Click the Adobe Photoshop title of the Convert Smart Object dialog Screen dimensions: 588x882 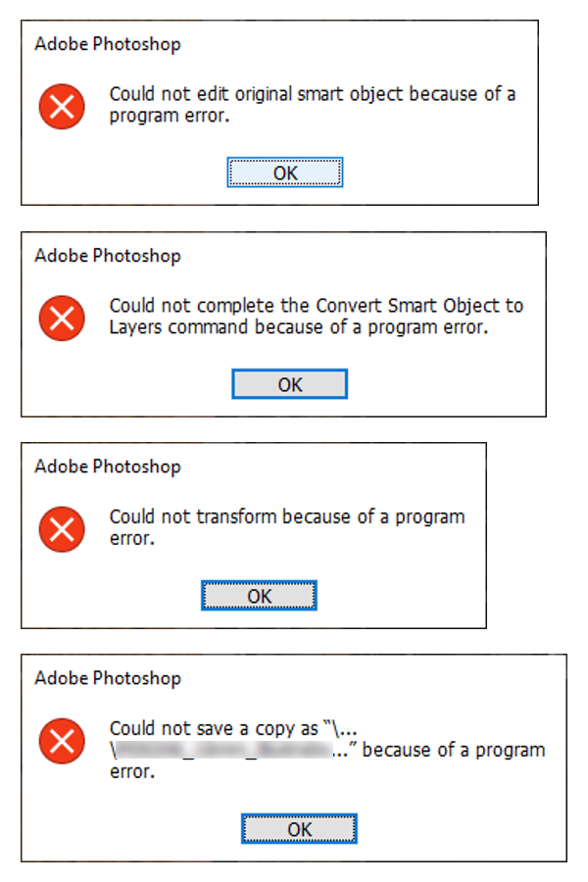click(x=108, y=256)
